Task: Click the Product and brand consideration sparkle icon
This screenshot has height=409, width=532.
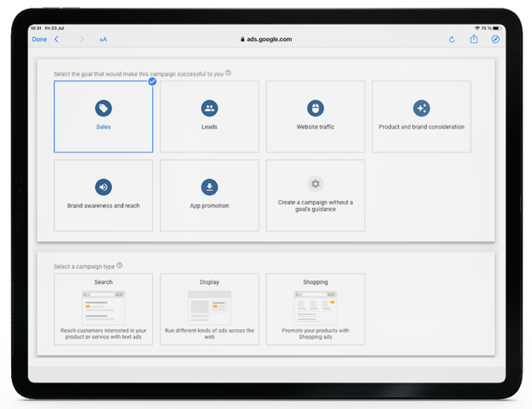Action: 422,109
